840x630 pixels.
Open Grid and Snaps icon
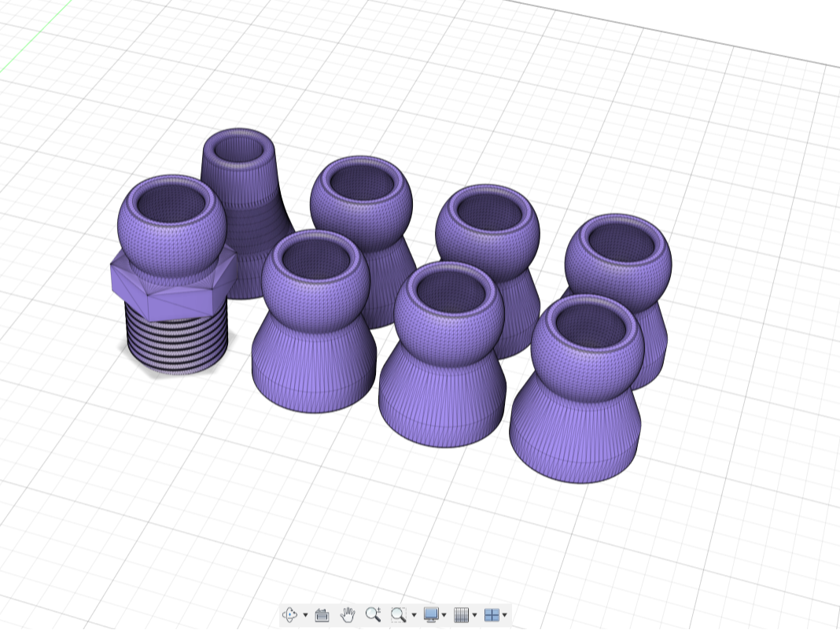pos(461,614)
